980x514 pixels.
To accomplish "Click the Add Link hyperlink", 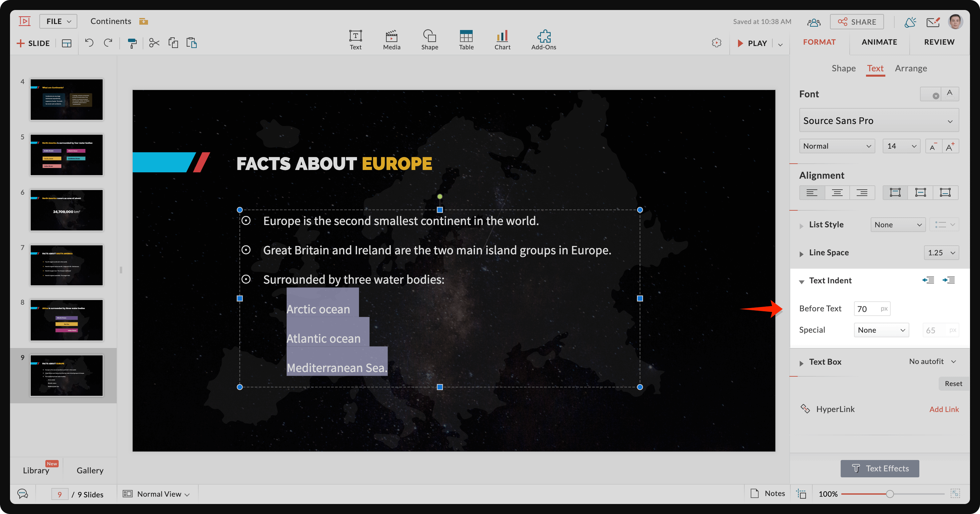I will tap(944, 409).
